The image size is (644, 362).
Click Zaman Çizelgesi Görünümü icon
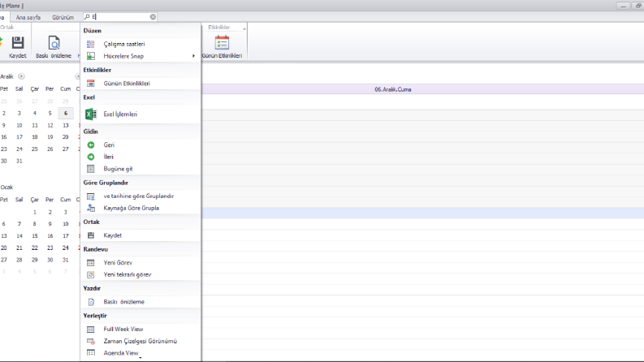(91, 341)
